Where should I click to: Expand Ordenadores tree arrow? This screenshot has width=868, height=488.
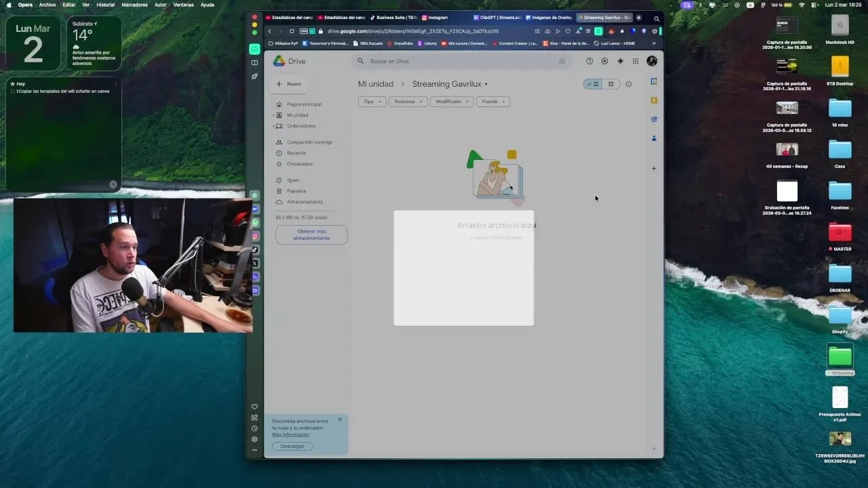coord(273,126)
